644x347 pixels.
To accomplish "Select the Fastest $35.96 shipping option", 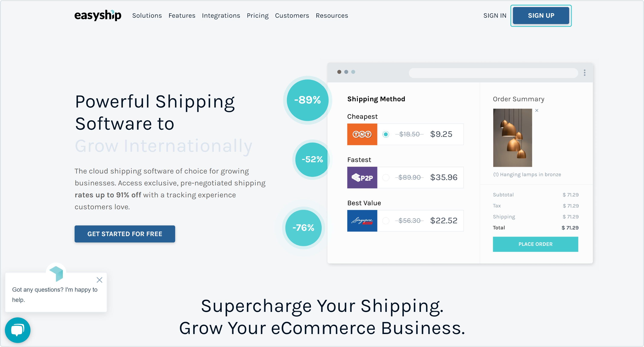I will 386,178.
